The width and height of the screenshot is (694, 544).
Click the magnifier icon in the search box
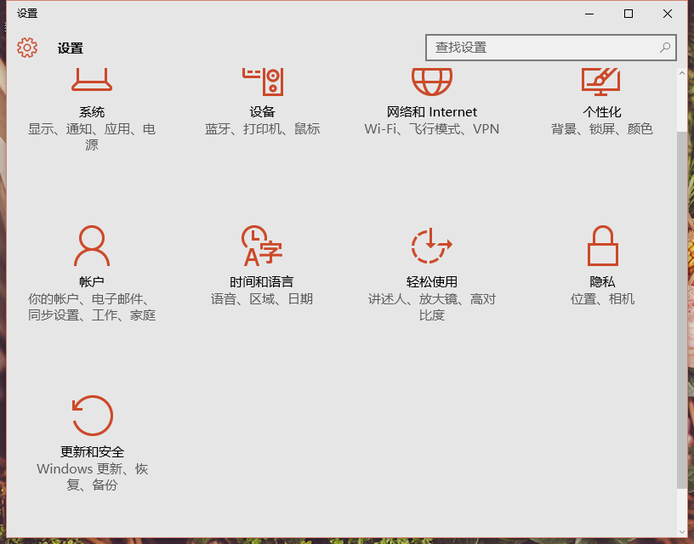665,47
